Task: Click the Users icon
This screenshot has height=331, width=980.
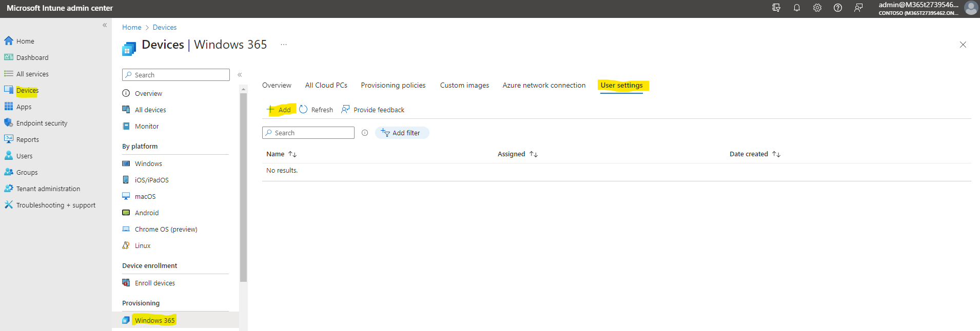Action: click(9, 156)
